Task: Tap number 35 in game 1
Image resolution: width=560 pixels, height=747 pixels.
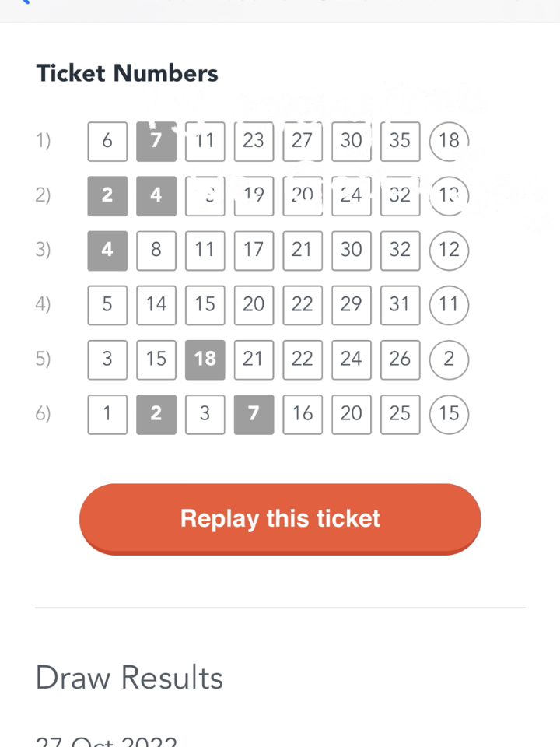Action: pos(401,142)
